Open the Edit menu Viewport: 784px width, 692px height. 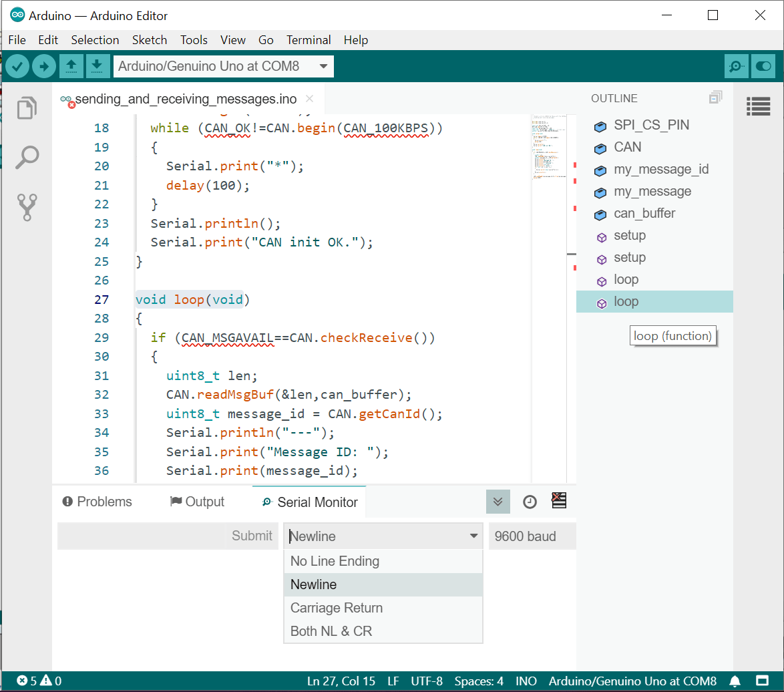pyautogui.click(x=48, y=40)
